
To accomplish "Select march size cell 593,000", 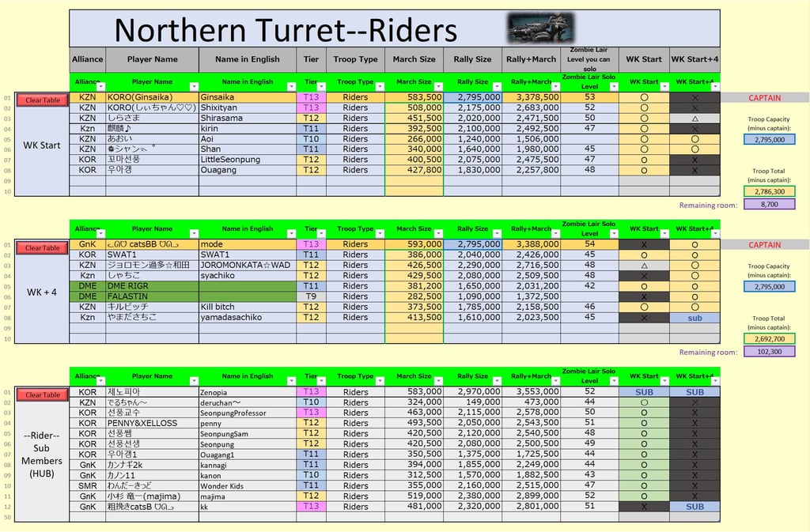I will click(x=414, y=244).
